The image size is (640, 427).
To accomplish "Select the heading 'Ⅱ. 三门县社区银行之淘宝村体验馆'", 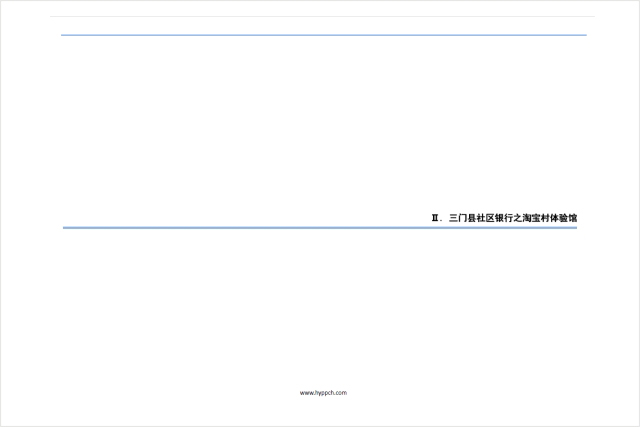I will (504, 218).
